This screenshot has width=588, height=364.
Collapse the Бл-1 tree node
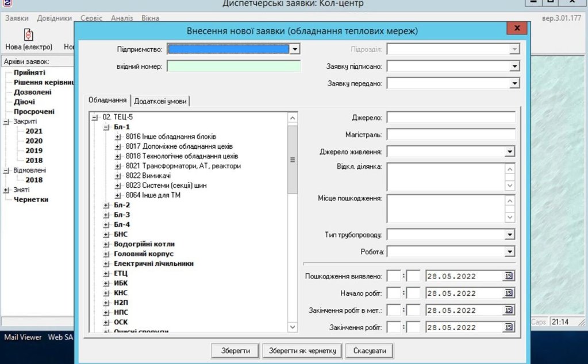click(x=106, y=127)
